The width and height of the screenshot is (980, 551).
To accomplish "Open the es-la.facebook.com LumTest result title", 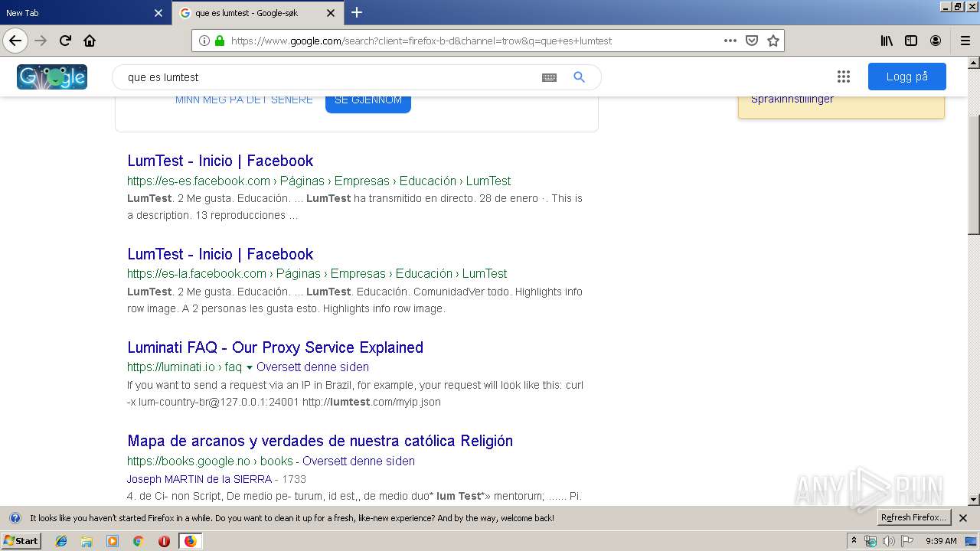I will [x=220, y=254].
